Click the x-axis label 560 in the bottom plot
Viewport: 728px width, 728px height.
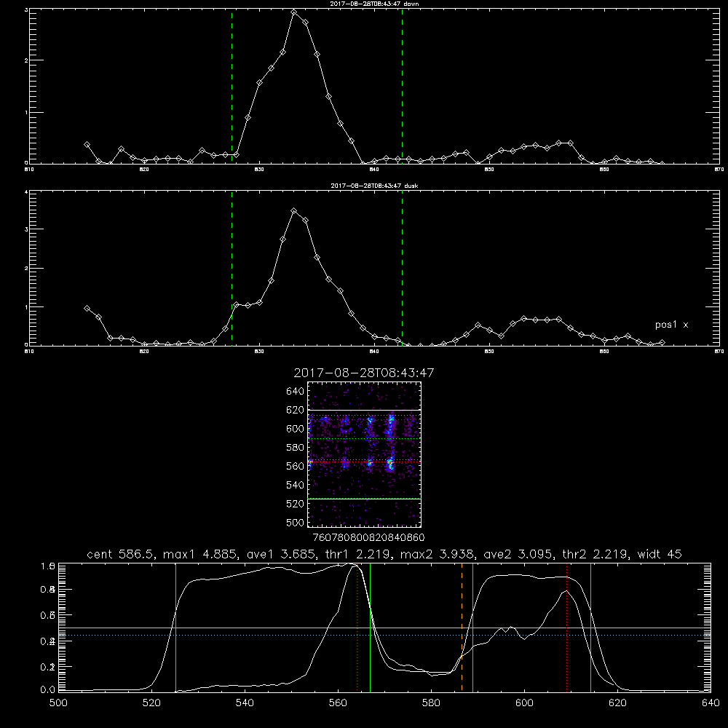(338, 703)
